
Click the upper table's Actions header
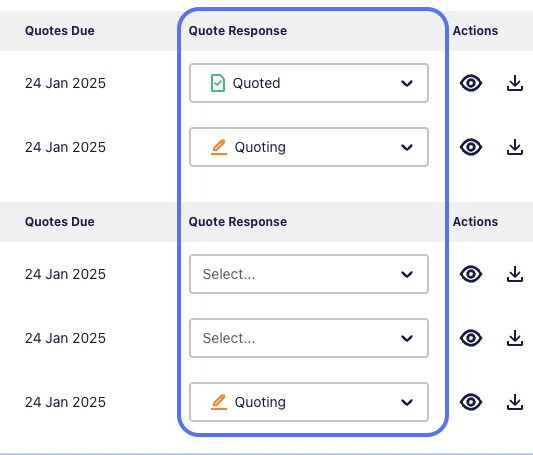tap(475, 31)
